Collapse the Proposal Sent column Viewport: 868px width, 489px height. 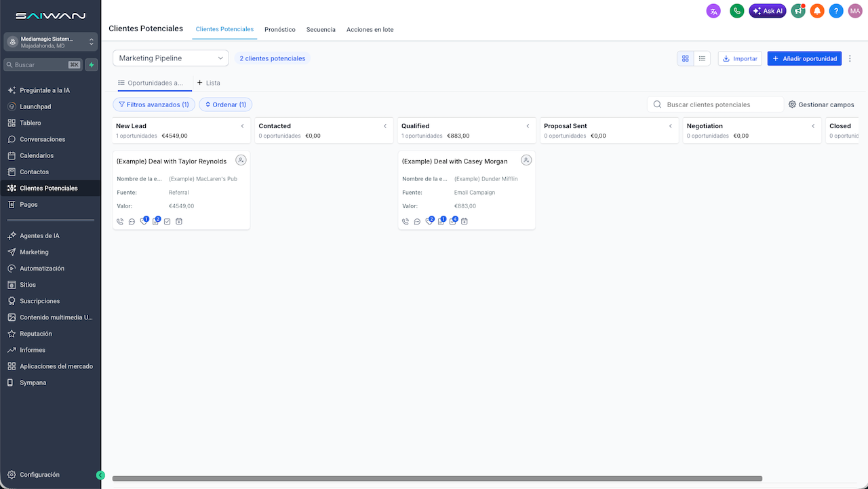pos(671,126)
